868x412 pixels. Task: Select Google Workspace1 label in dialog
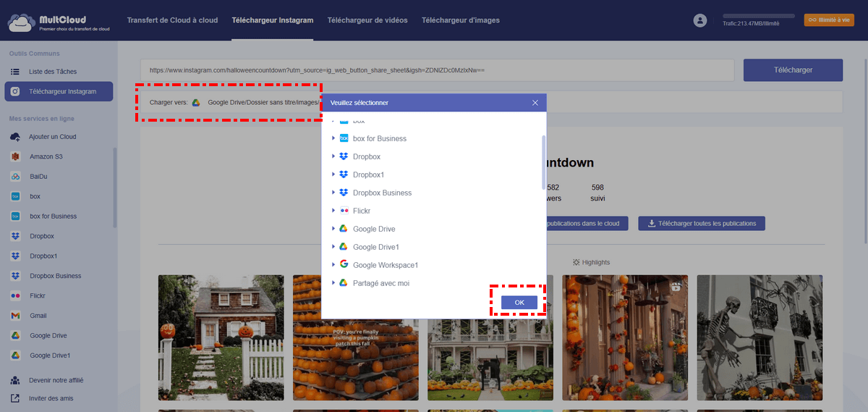[386, 265]
